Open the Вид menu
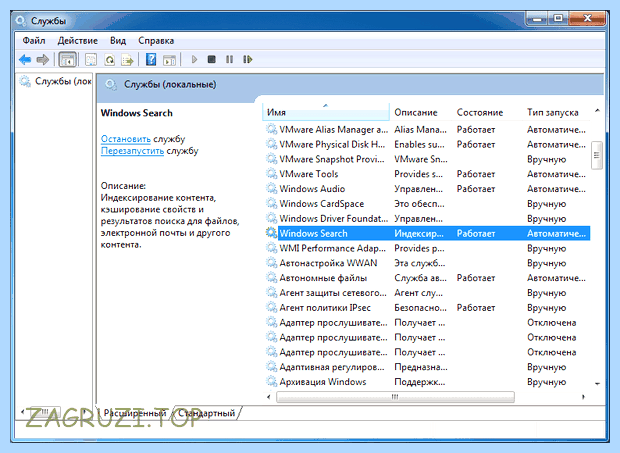620x453 pixels. [118, 41]
